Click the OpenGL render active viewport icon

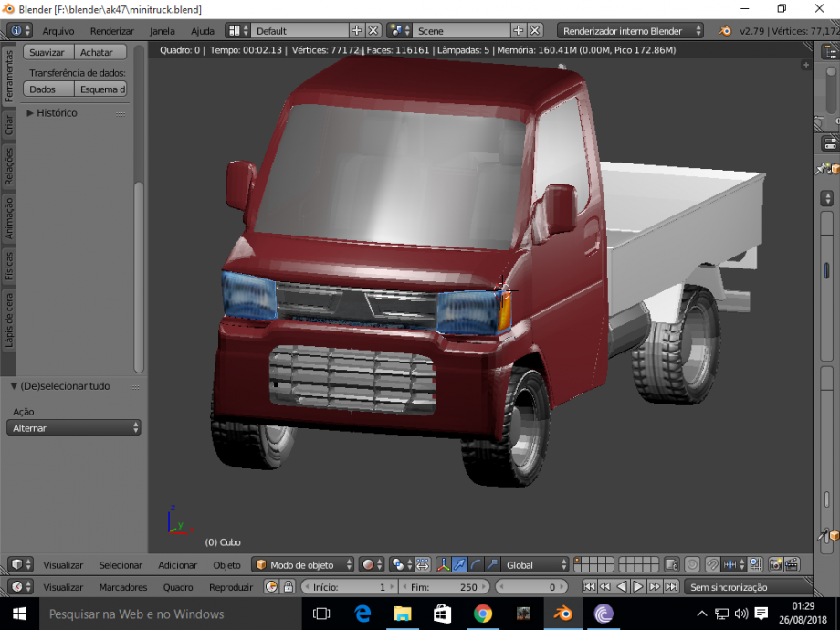tap(793, 564)
